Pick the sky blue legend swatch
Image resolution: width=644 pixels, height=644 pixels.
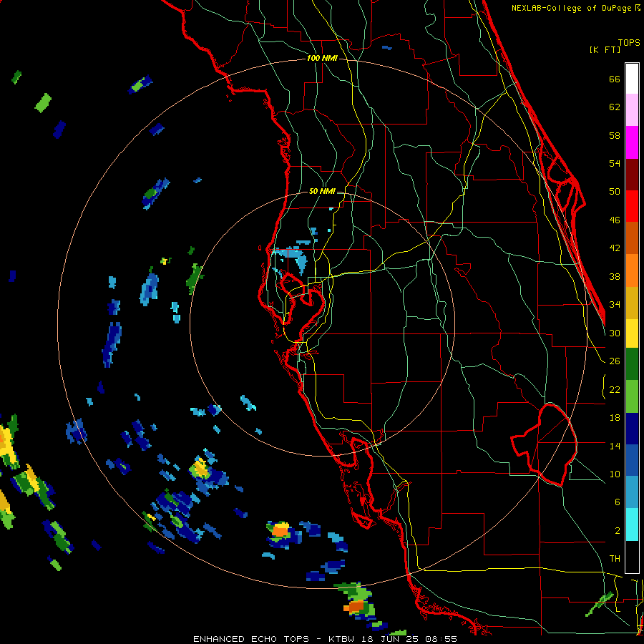pyautogui.click(x=632, y=492)
